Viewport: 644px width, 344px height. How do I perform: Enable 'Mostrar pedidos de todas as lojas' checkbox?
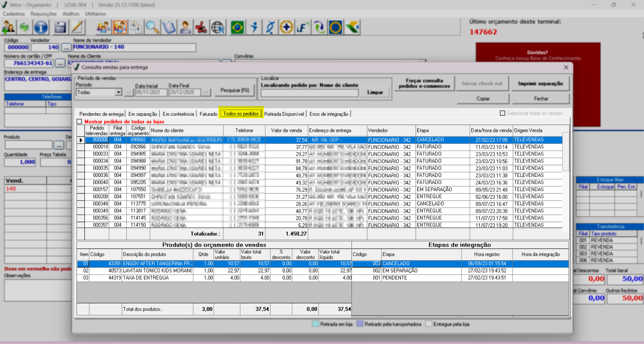point(79,122)
